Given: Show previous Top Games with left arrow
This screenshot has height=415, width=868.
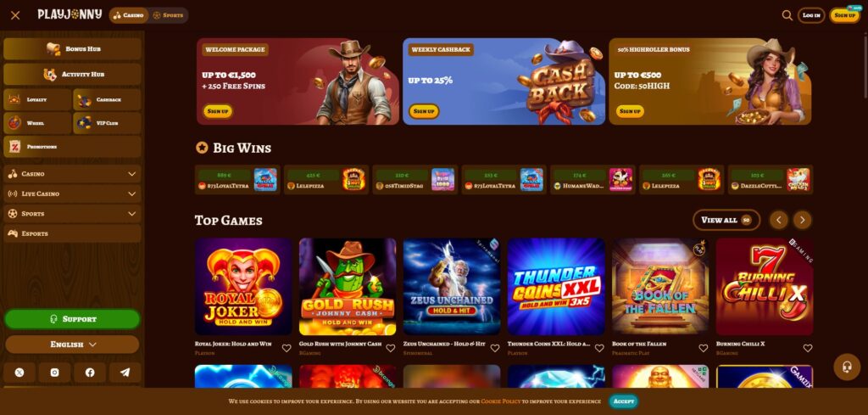Looking at the screenshot, I should tap(778, 220).
